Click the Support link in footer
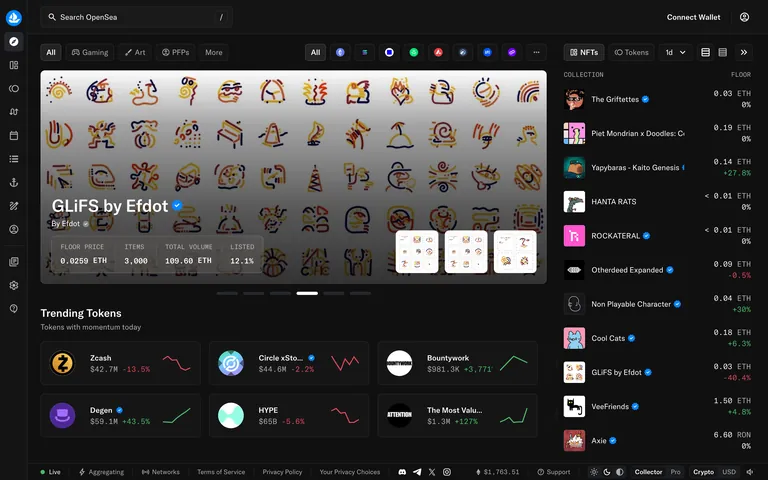 [553, 472]
